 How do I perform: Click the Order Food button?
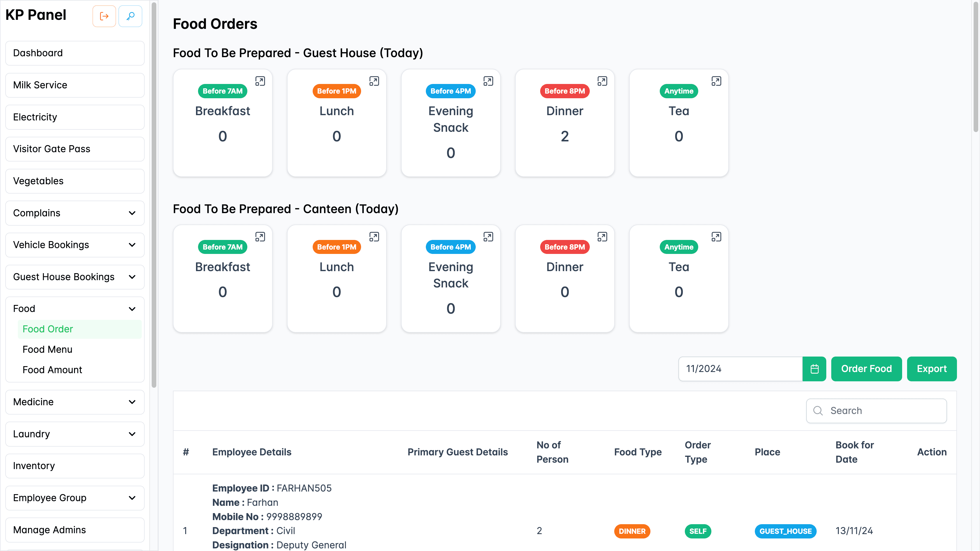866,368
